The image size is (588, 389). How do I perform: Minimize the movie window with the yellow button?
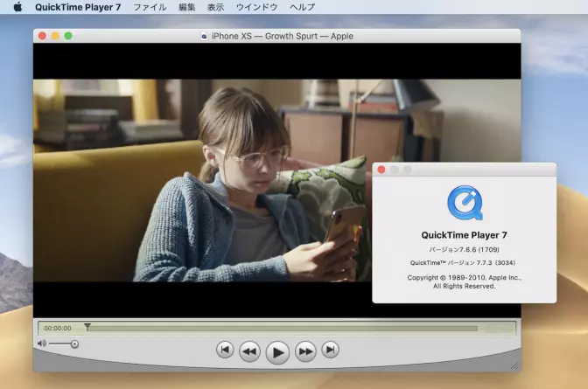(x=55, y=36)
